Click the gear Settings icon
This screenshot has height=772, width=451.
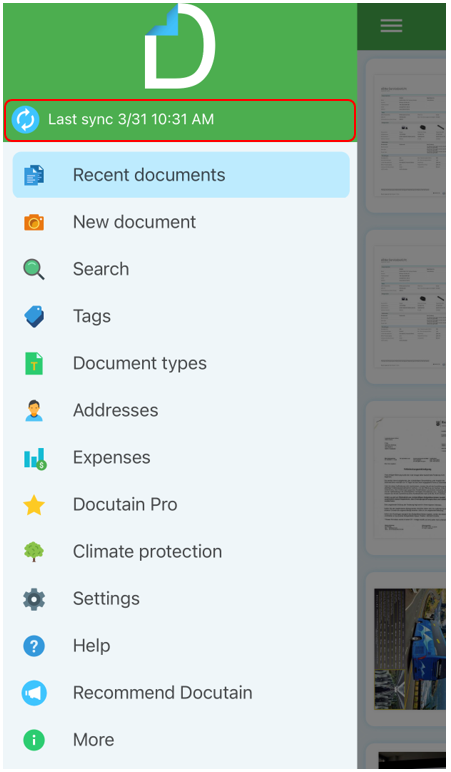point(34,599)
